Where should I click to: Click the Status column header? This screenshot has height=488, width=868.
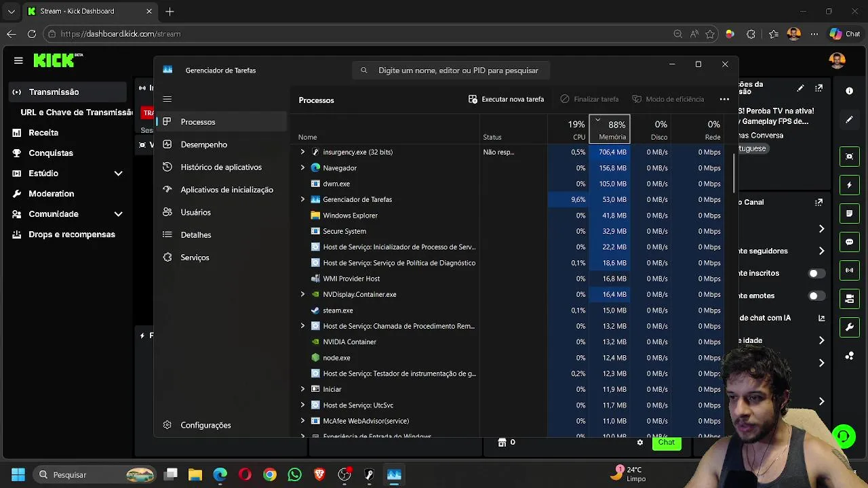pyautogui.click(x=513, y=129)
